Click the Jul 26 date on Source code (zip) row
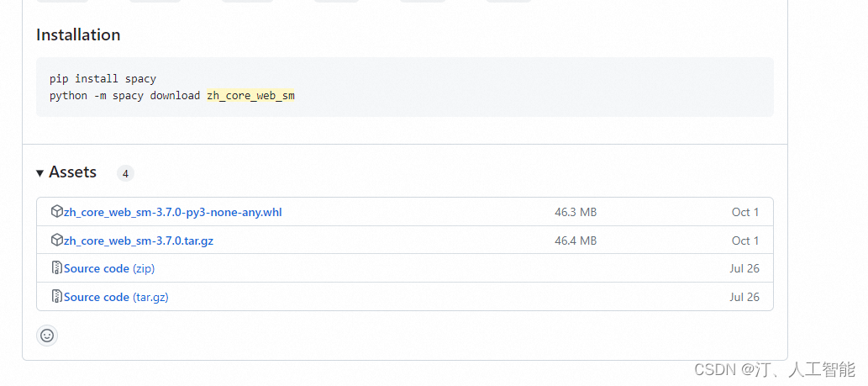 (x=744, y=269)
